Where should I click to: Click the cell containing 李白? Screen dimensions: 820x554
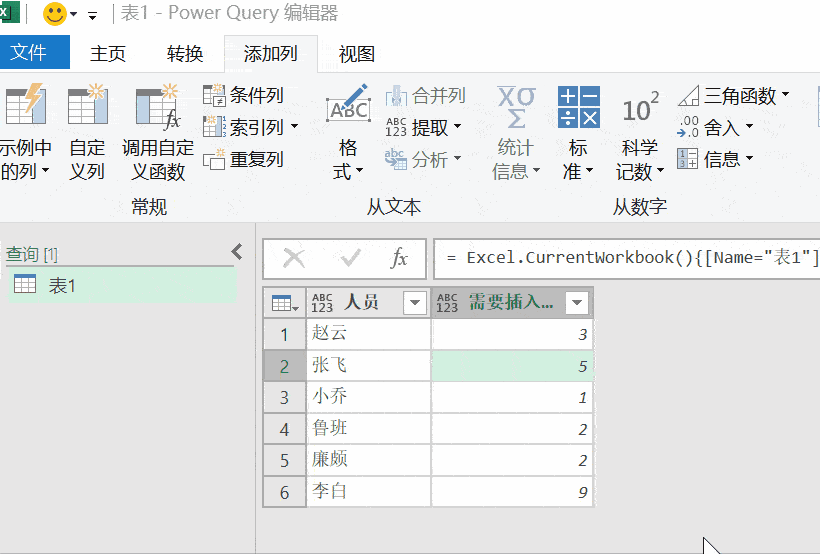click(x=368, y=492)
